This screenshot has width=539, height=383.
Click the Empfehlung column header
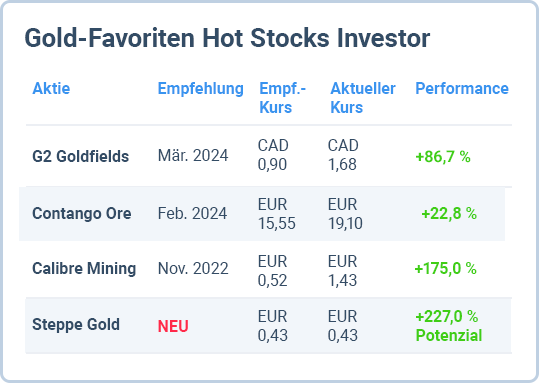[x=201, y=89]
